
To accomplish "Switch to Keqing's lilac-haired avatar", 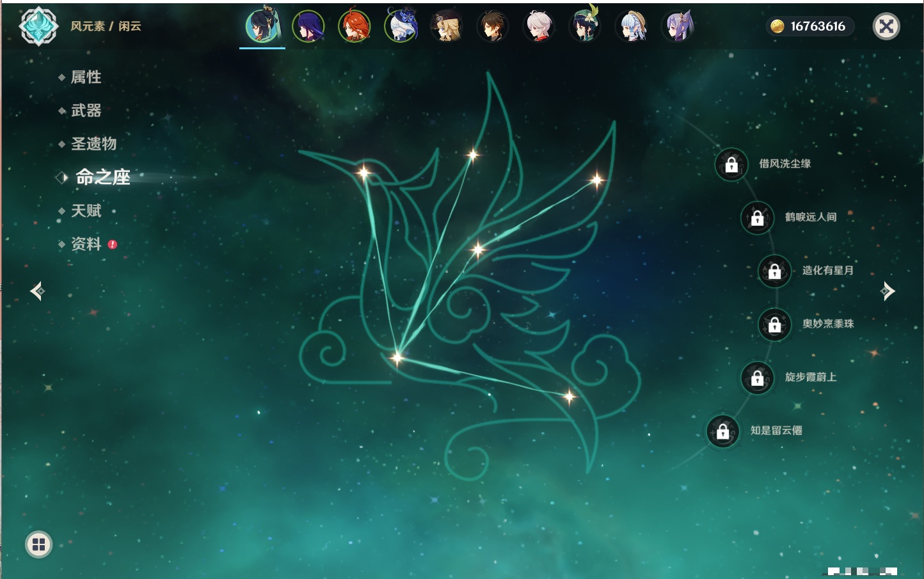I will pos(677,27).
